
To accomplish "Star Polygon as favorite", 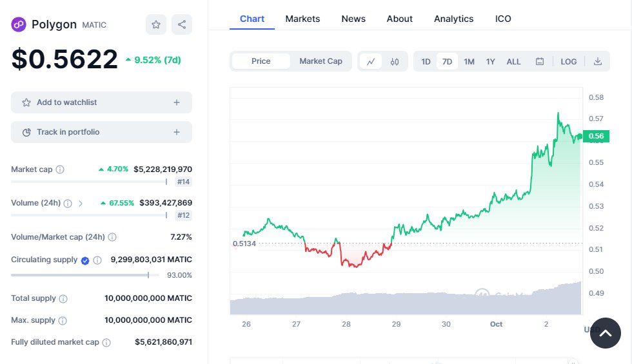I will (156, 24).
